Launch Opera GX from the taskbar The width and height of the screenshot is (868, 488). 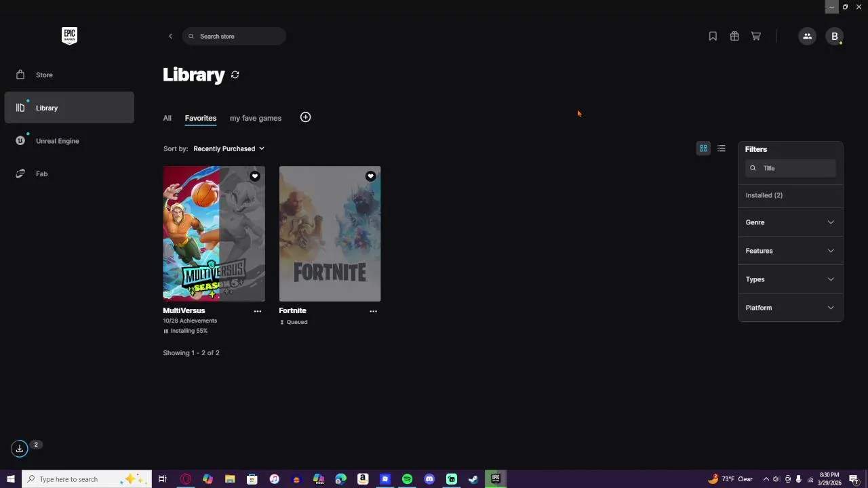pyautogui.click(x=185, y=479)
